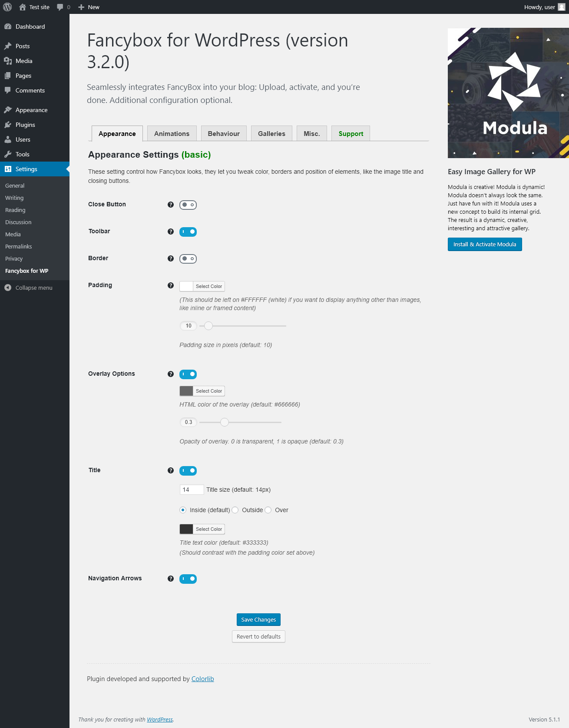Click the padding size value box
The height and width of the screenshot is (728, 569).
[189, 326]
